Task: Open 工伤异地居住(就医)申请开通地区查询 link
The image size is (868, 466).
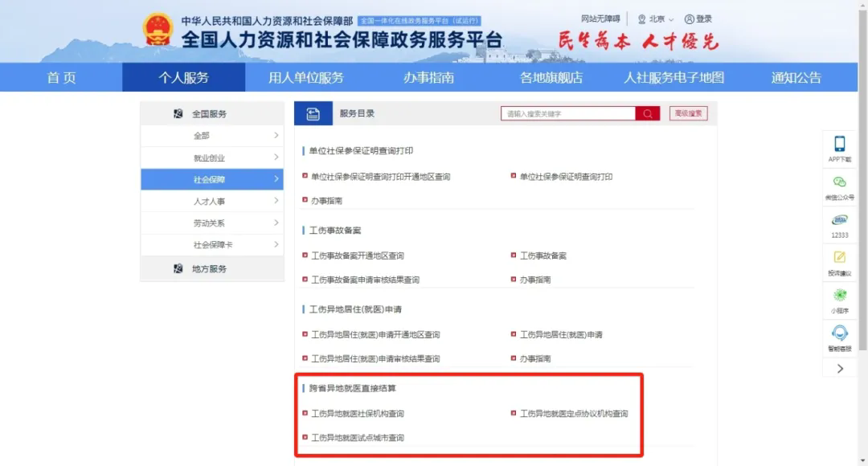Action: click(x=375, y=335)
